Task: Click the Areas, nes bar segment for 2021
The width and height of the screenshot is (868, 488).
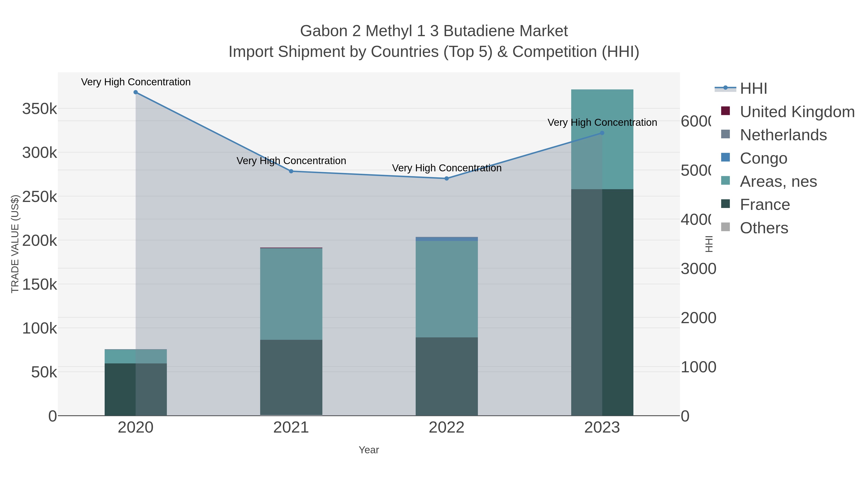Action: 291,294
